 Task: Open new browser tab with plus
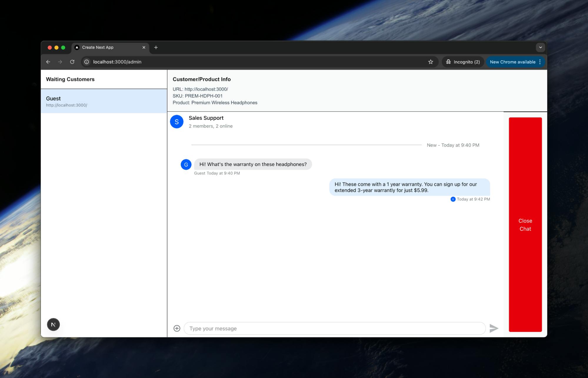pyautogui.click(x=156, y=47)
